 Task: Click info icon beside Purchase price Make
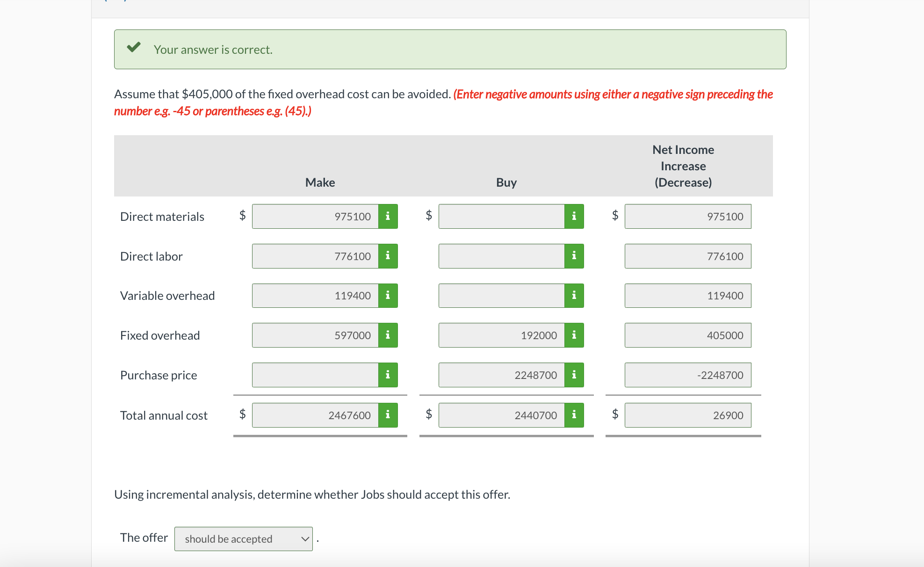coord(388,375)
